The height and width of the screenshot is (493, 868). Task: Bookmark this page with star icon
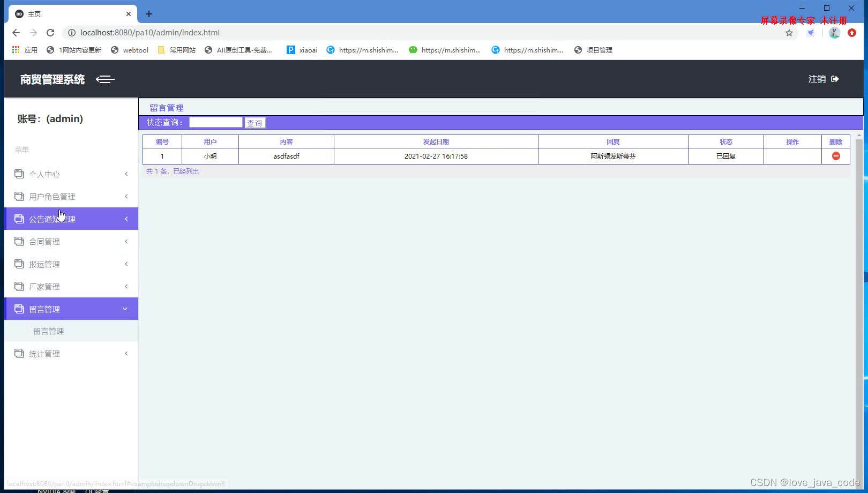click(789, 33)
